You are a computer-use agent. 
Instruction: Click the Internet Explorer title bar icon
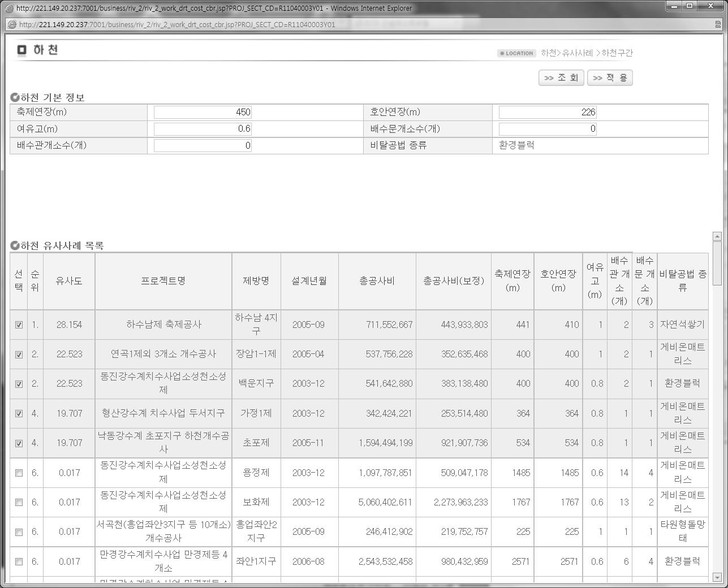pos(10,8)
